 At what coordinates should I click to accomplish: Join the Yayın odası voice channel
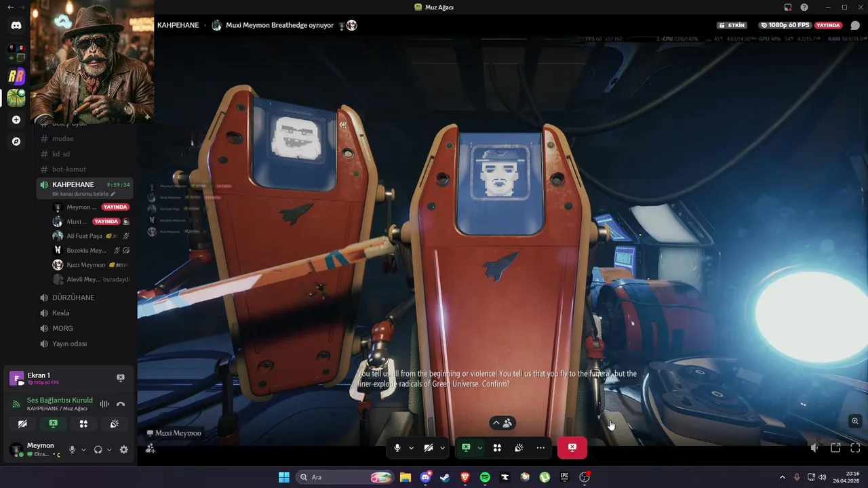[69, 344]
